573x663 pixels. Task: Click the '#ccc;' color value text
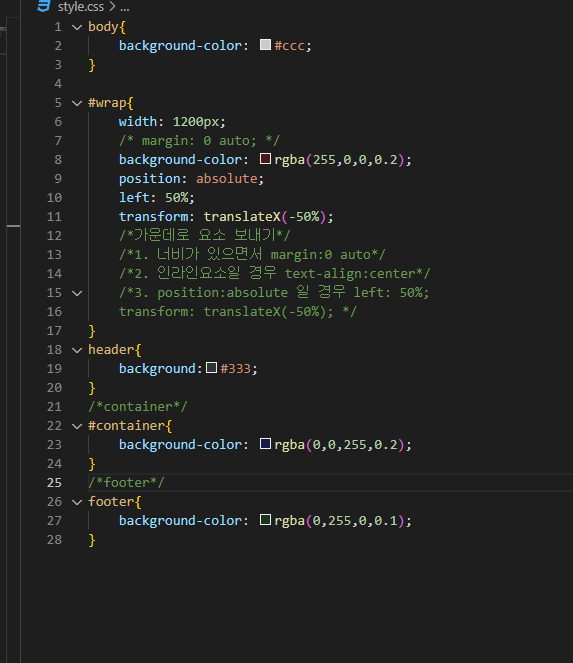(293, 46)
